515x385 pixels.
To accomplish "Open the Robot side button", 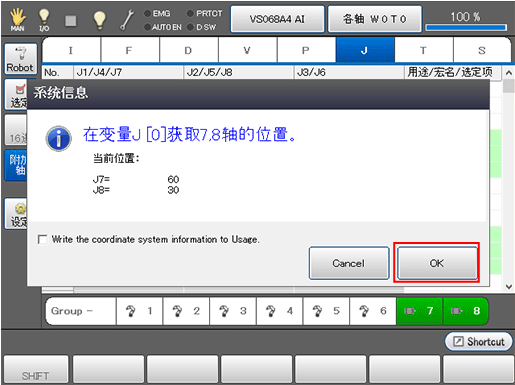I will [x=21, y=59].
